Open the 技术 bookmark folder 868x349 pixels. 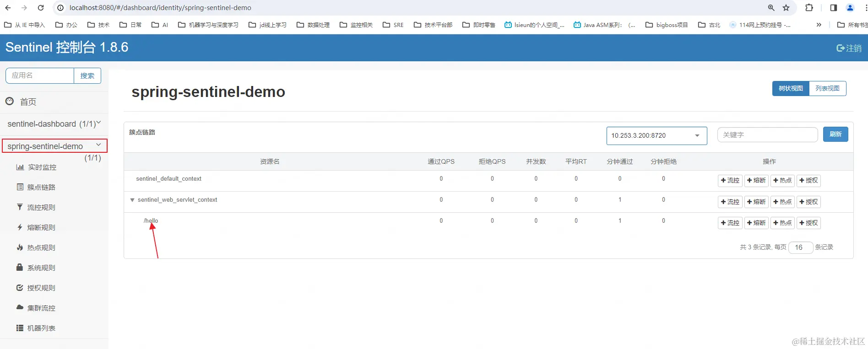(x=98, y=25)
